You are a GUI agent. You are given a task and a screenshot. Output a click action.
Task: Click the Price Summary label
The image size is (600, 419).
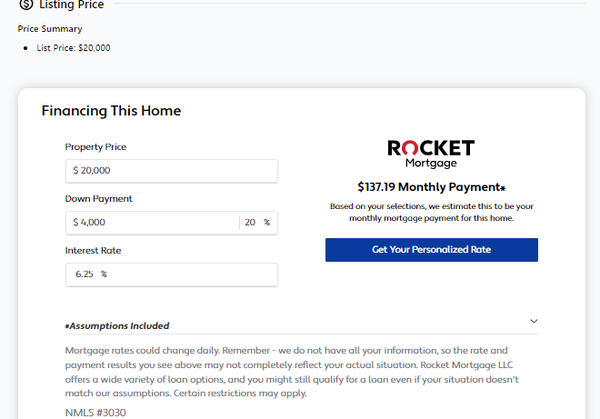(50, 29)
